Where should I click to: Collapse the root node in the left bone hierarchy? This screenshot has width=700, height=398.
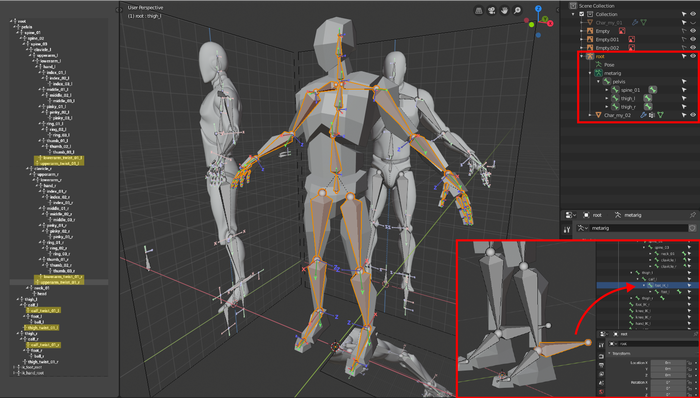[x=12, y=21]
